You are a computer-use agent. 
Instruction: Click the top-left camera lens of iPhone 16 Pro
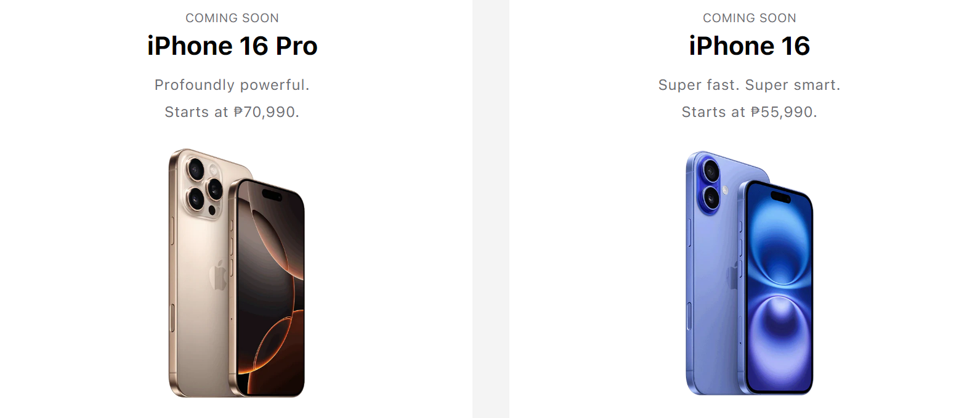(x=196, y=169)
